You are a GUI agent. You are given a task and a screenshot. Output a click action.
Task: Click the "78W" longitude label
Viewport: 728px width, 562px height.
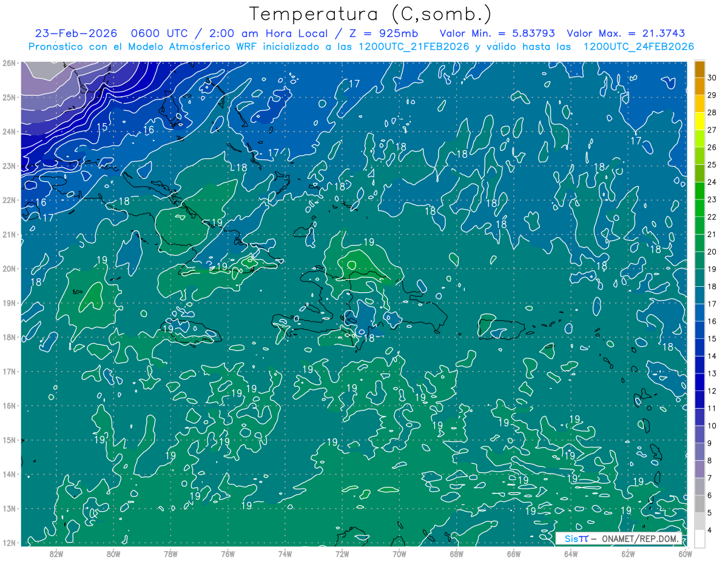click(x=170, y=554)
